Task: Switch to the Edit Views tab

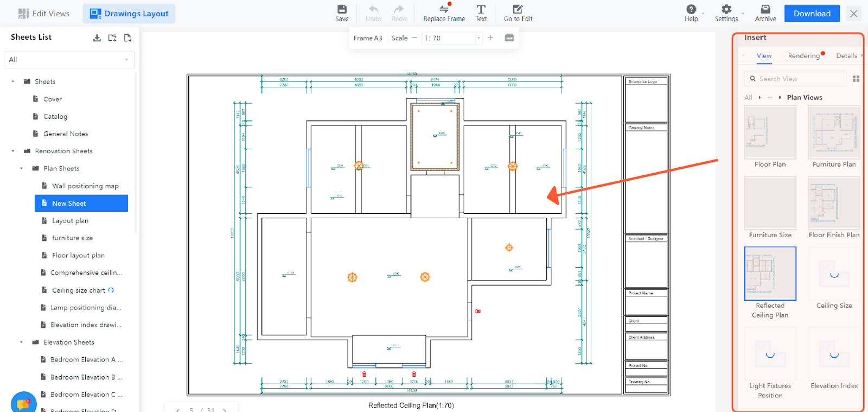Action: click(44, 14)
